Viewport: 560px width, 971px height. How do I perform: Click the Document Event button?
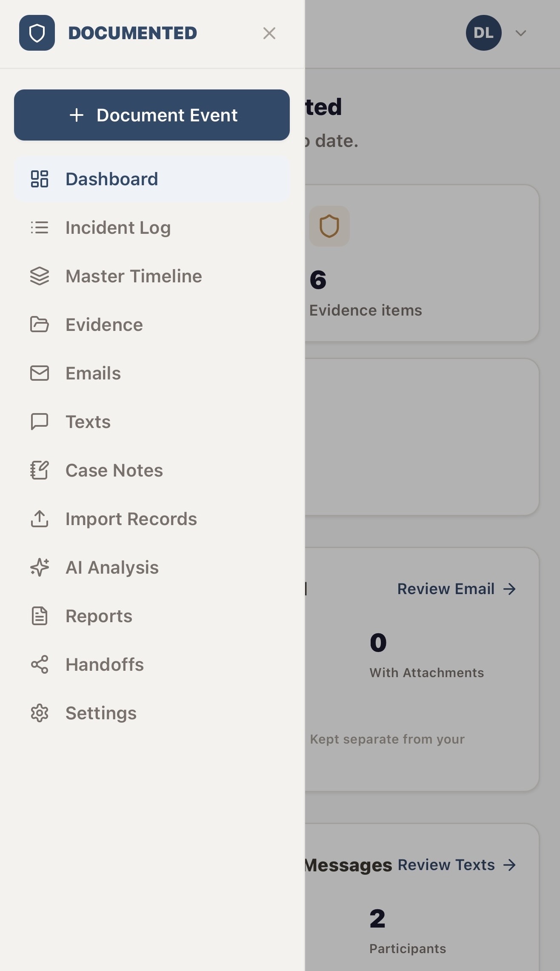coord(152,115)
